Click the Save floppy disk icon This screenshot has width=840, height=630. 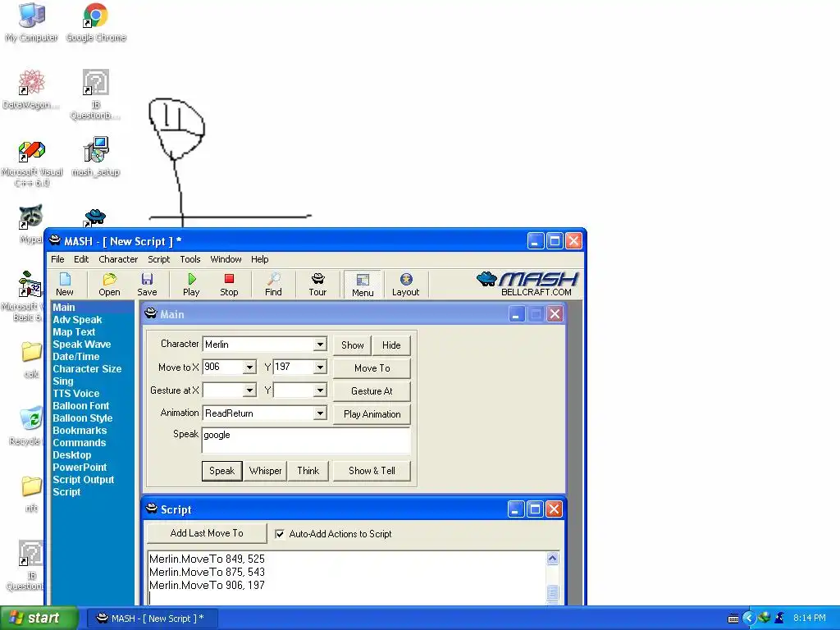tap(147, 284)
